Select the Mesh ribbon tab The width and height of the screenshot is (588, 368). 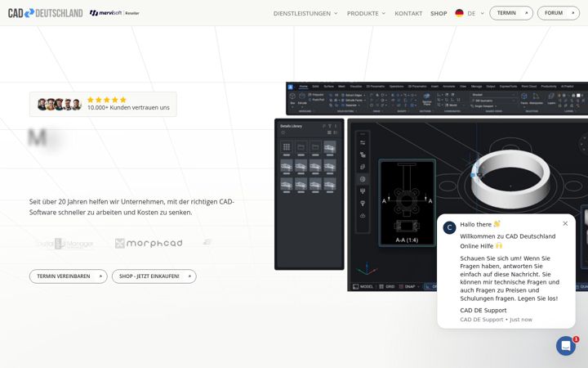pos(341,87)
